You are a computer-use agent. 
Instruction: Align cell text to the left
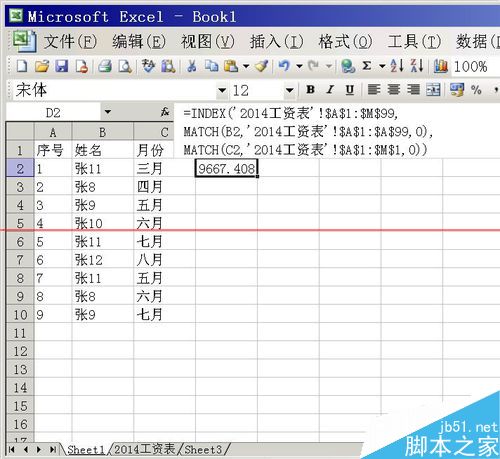374,89
